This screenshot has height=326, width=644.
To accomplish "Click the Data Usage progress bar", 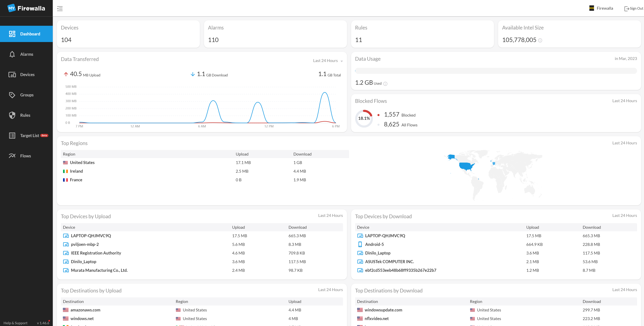I will click(496, 71).
